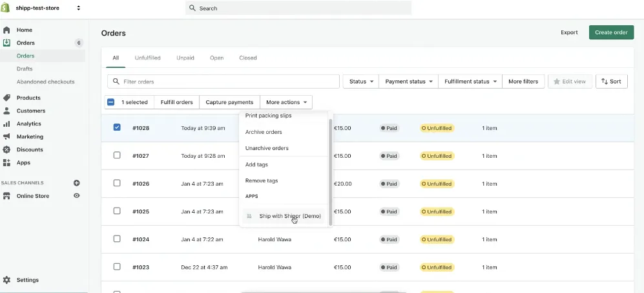The image size is (644, 293).
Task: Switch to the All tab
Action: pos(116,58)
